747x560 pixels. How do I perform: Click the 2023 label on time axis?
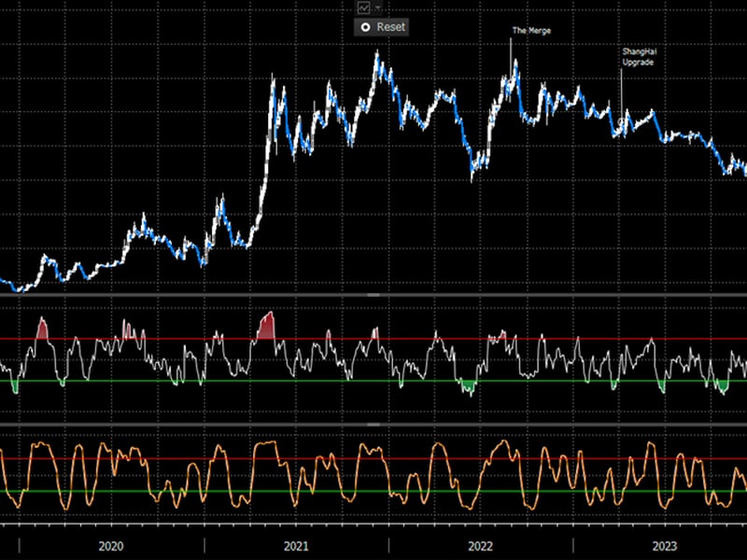(664, 545)
